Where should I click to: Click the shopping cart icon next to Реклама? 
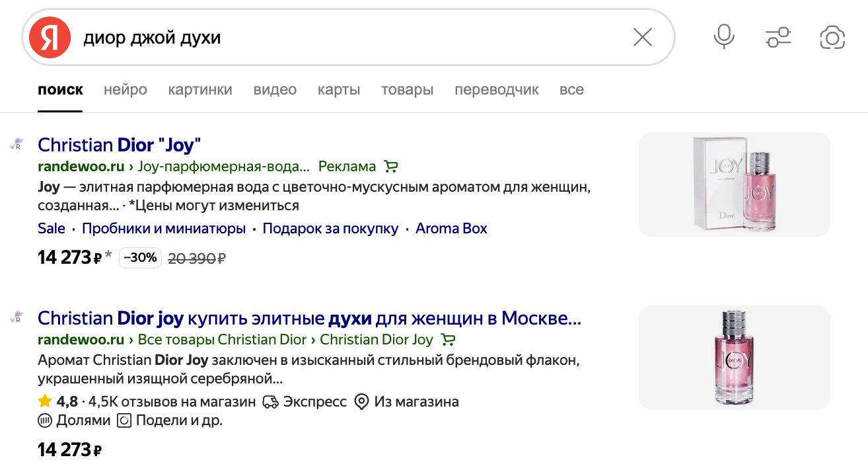click(x=390, y=167)
